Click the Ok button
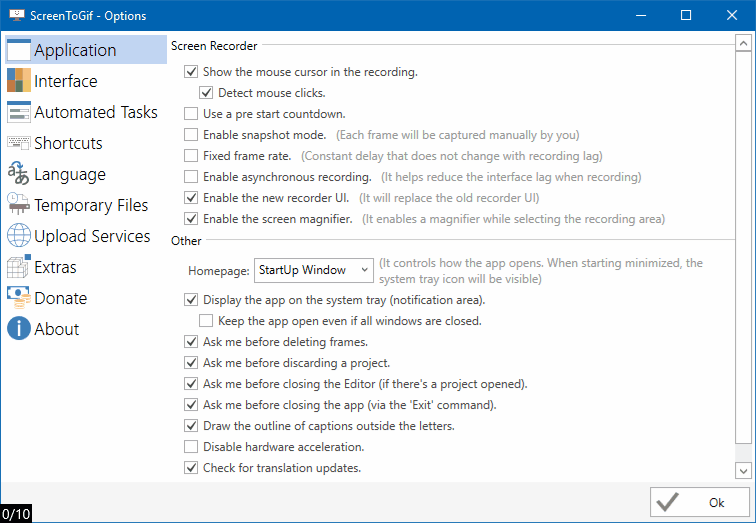 (700, 502)
